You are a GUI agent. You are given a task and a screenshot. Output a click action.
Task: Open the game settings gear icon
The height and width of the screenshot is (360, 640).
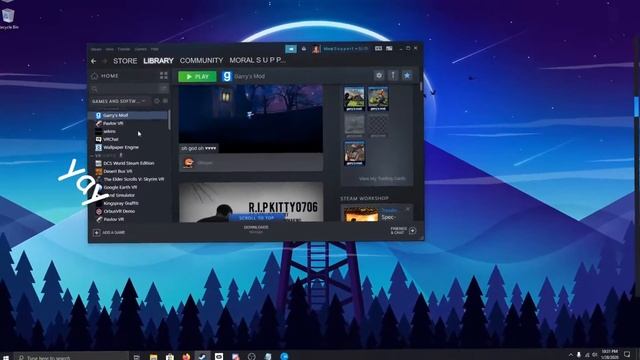click(379, 76)
